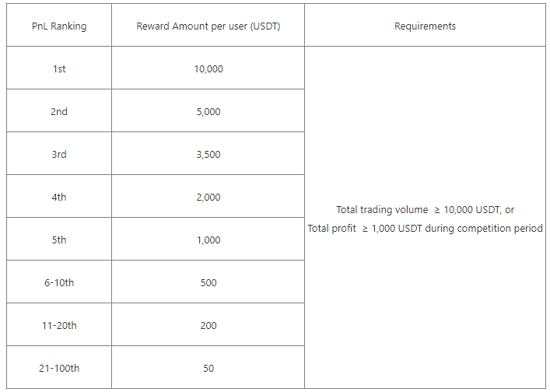Click the 10,000 reward amount cell
The width and height of the screenshot is (550, 392).
coord(208,69)
